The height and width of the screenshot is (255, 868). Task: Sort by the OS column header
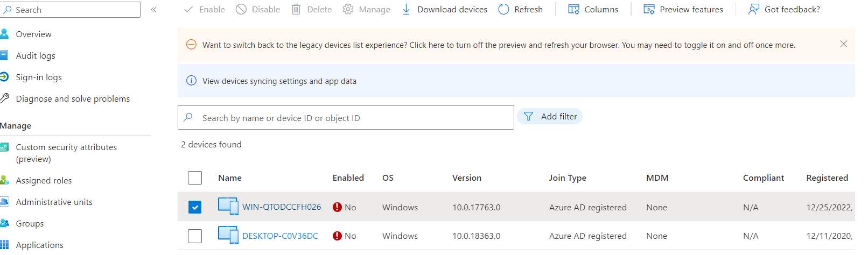[388, 178]
